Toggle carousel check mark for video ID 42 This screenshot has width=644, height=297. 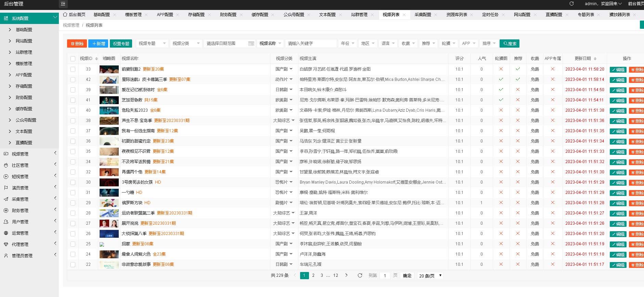pos(501,79)
